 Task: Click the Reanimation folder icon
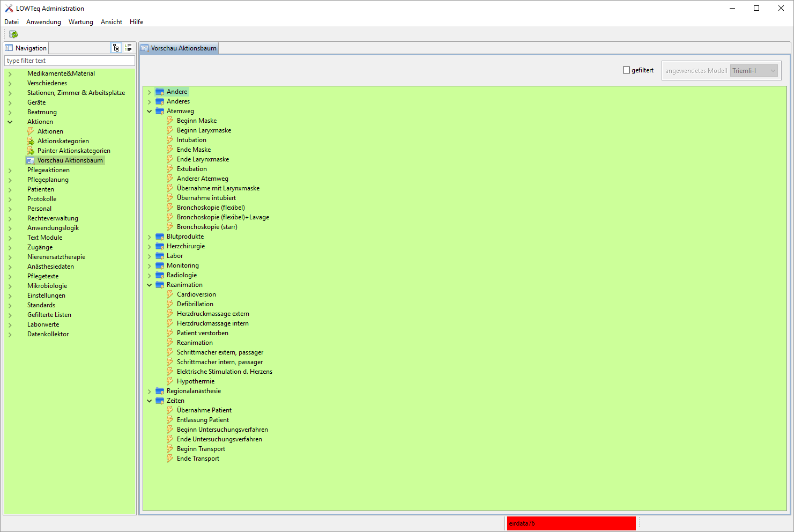tap(160, 285)
